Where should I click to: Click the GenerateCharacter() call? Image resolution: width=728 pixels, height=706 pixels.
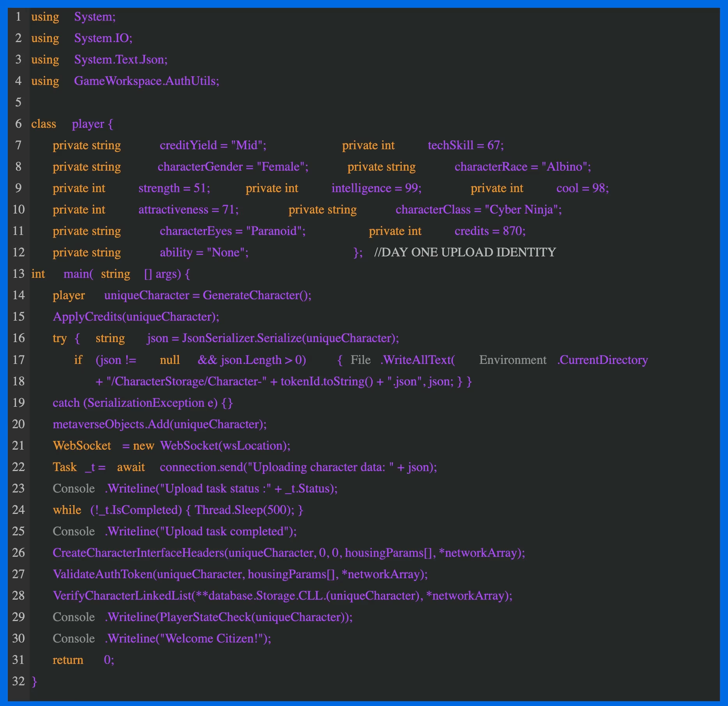click(256, 295)
